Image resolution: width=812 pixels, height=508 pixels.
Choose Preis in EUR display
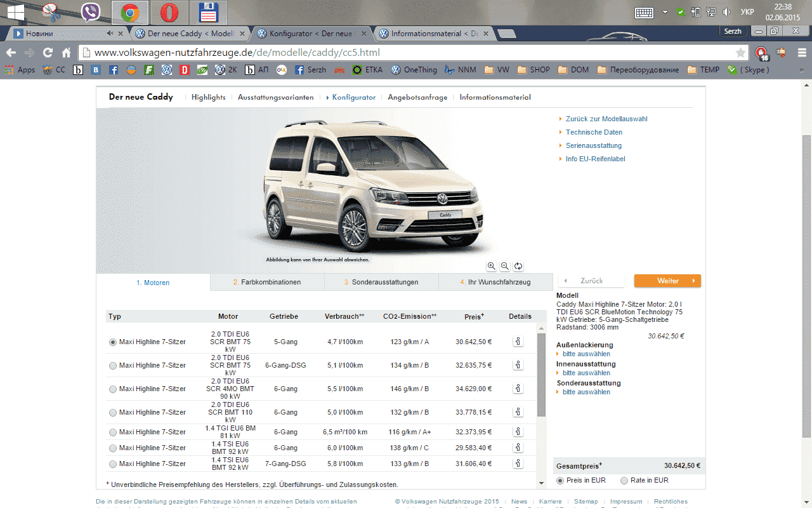click(x=560, y=481)
